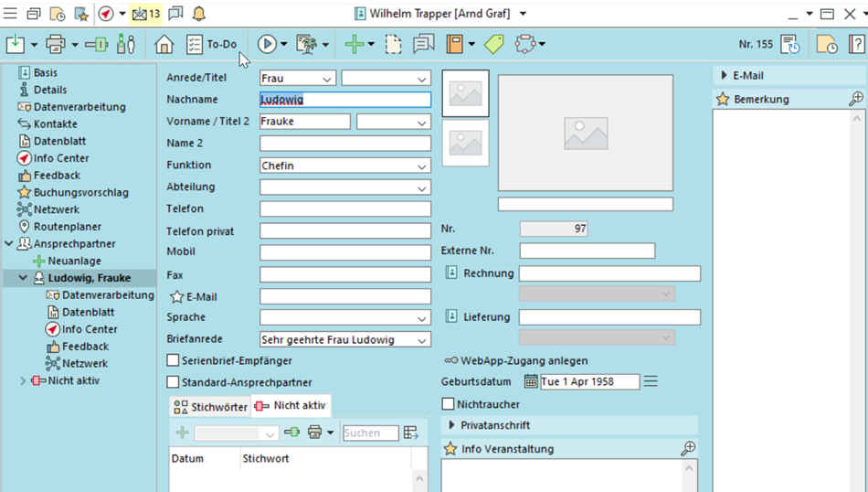This screenshot has height=492, width=868.
Task: Enable the Serienbrief-Empfänger checkbox
Action: click(173, 360)
